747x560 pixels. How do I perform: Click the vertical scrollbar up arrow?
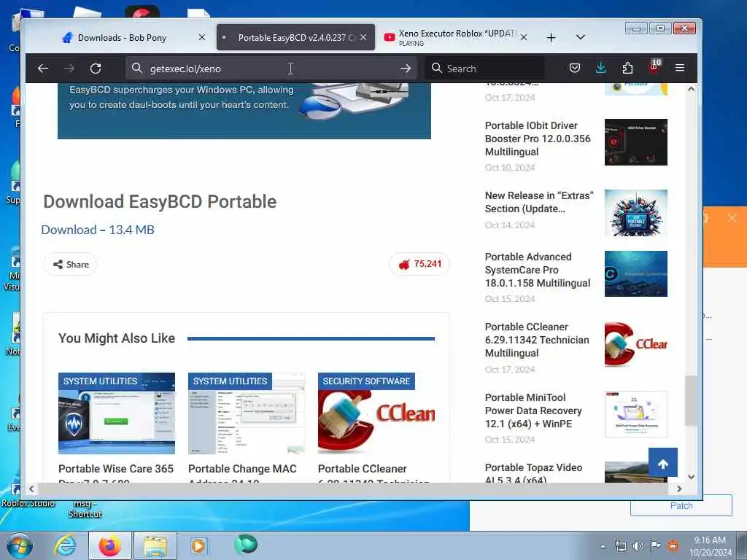click(691, 89)
